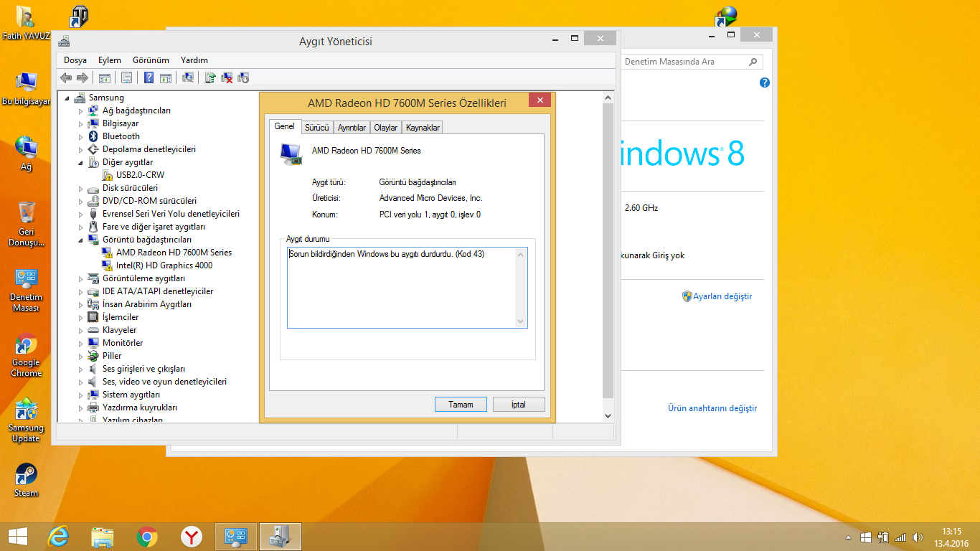Show hidden tray icons arrow
This screenshot has height=551, width=980.
point(849,537)
